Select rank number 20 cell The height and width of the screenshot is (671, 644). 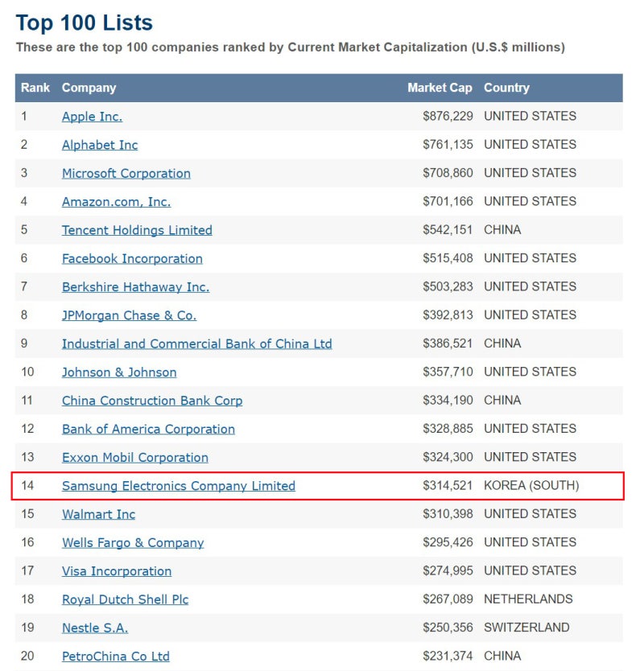(27, 656)
